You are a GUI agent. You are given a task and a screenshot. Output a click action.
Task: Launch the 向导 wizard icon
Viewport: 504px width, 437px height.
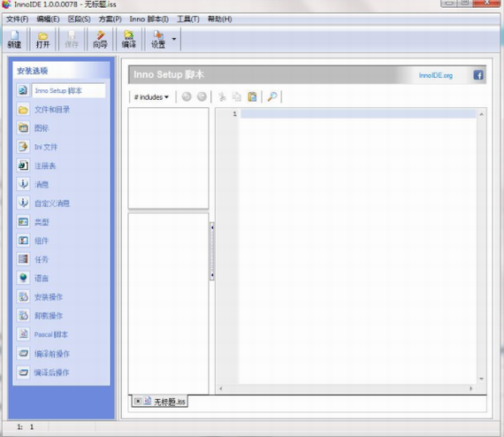pyautogui.click(x=100, y=39)
